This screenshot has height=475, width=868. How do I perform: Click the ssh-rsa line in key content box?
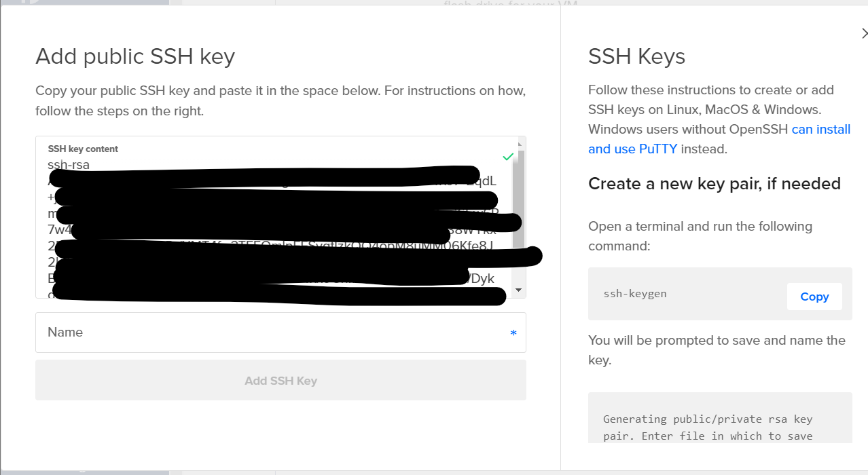(69, 164)
